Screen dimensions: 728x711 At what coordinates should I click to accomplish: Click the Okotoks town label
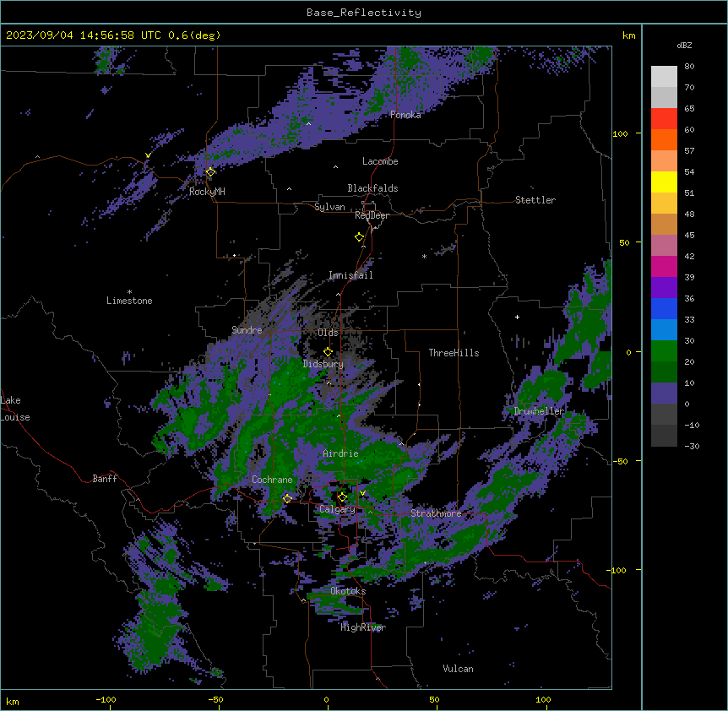pos(348,591)
